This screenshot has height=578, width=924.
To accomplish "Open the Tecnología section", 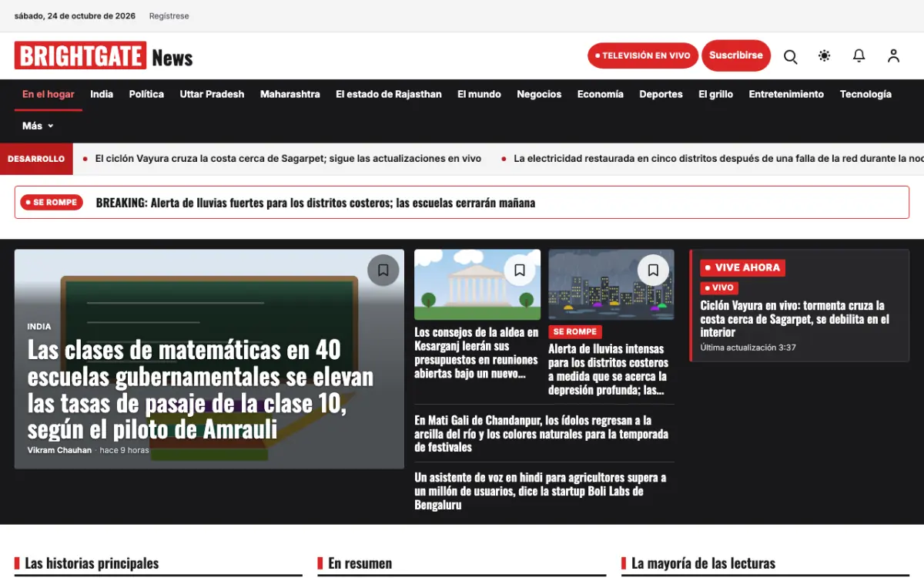I will (865, 94).
